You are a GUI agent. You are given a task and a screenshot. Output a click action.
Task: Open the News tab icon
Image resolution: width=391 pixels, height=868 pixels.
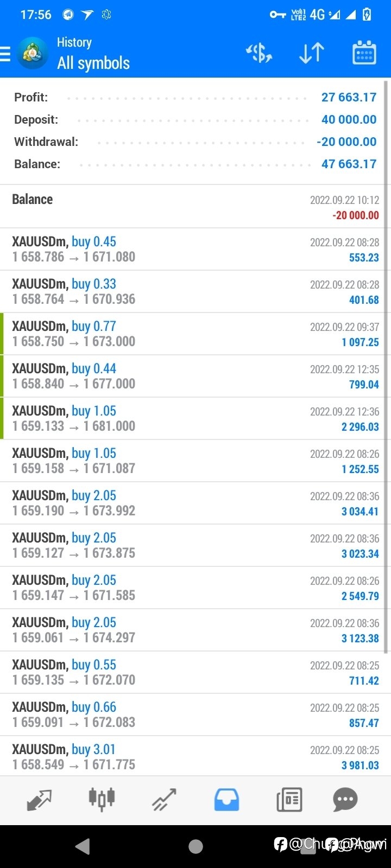(289, 800)
